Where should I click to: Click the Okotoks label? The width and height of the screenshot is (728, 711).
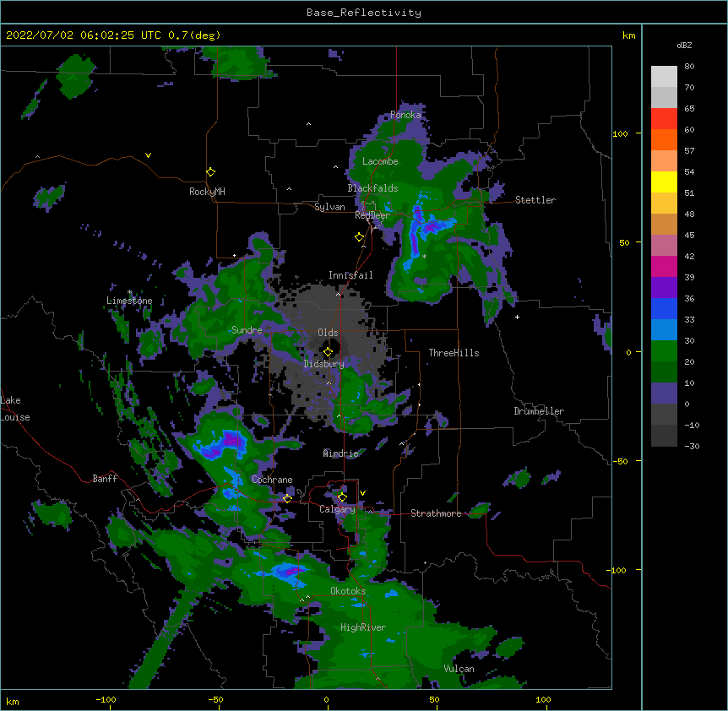[x=348, y=591]
